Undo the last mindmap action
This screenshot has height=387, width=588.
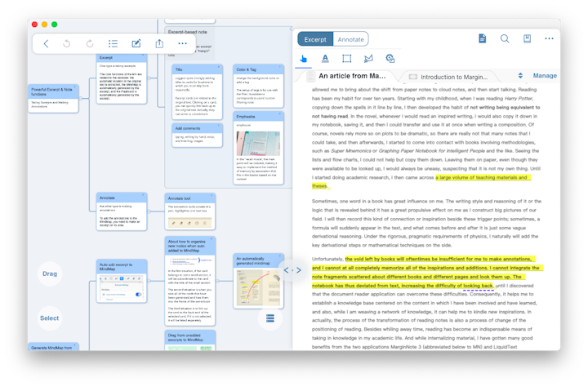67,43
